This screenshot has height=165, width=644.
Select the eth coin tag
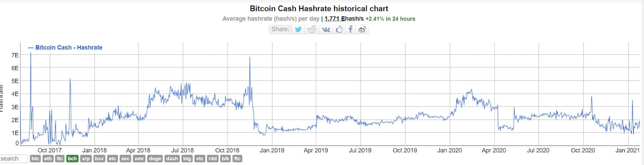pyautogui.click(x=48, y=159)
